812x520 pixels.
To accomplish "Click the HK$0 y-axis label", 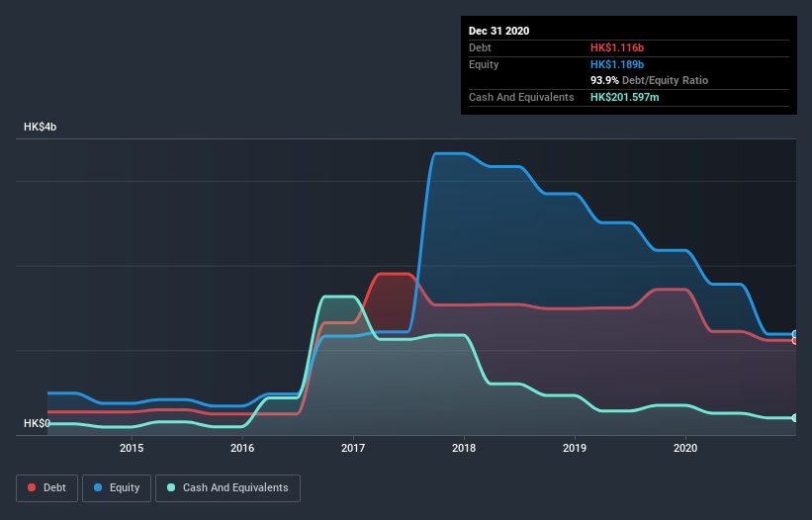I will pos(37,423).
